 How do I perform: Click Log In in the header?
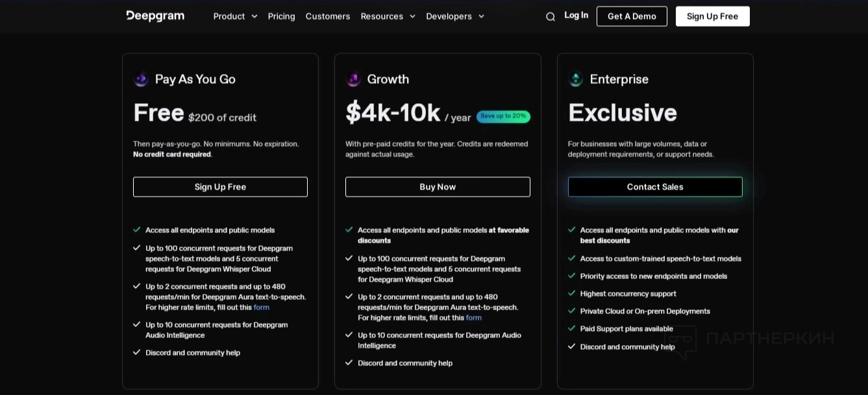click(576, 16)
